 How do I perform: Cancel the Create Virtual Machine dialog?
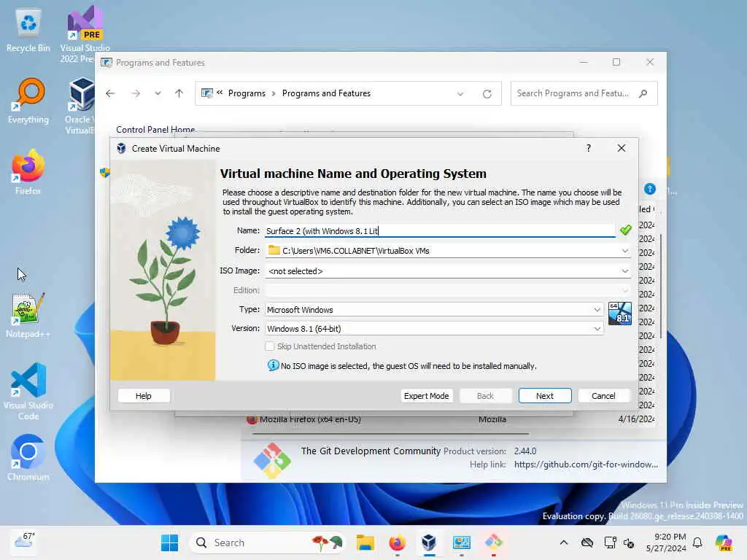(603, 396)
